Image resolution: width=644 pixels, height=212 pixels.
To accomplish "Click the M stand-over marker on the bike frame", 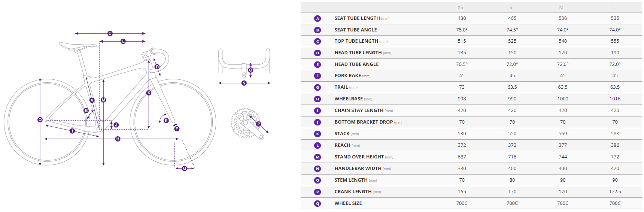I will tap(104, 100).
